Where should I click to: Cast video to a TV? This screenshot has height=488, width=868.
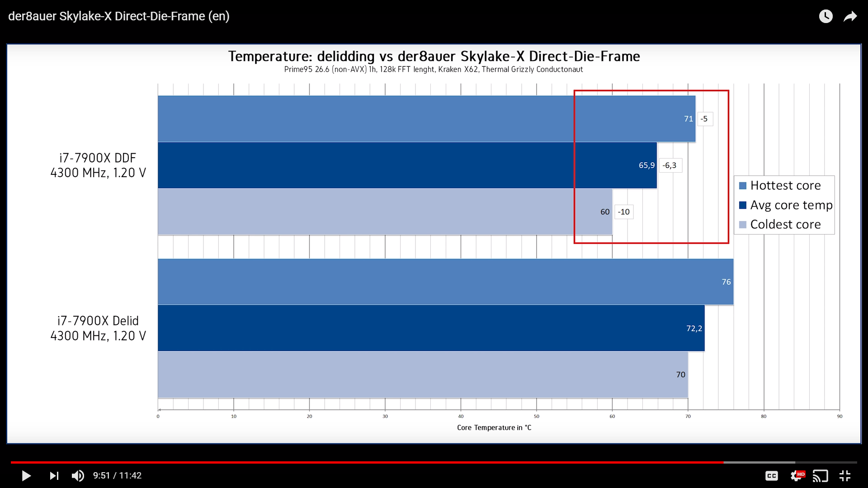[x=820, y=476]
